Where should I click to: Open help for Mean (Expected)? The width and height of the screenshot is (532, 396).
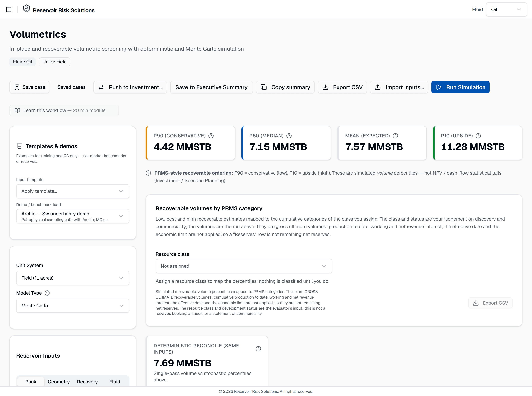click(395, 136)
